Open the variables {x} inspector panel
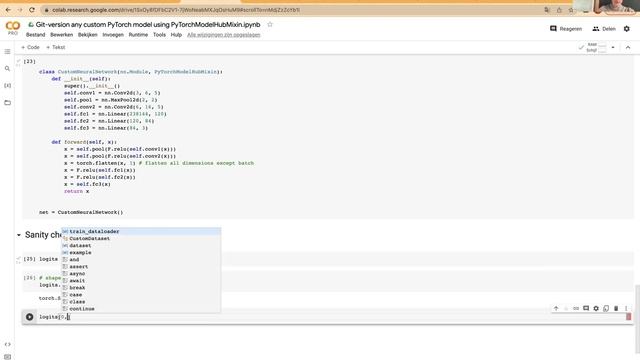 (7, 85)
